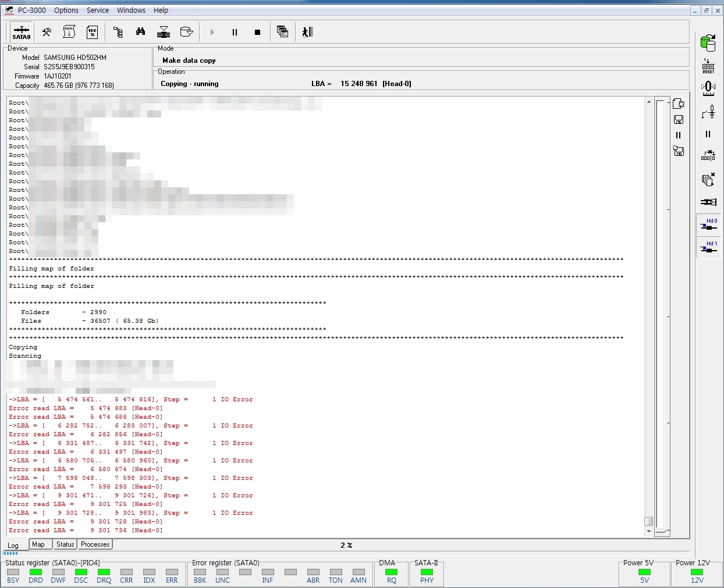This screenshot has height=588, width=724.
Task: Click the model text SAMSUNG HD502HM
Action: click(75, 58)
